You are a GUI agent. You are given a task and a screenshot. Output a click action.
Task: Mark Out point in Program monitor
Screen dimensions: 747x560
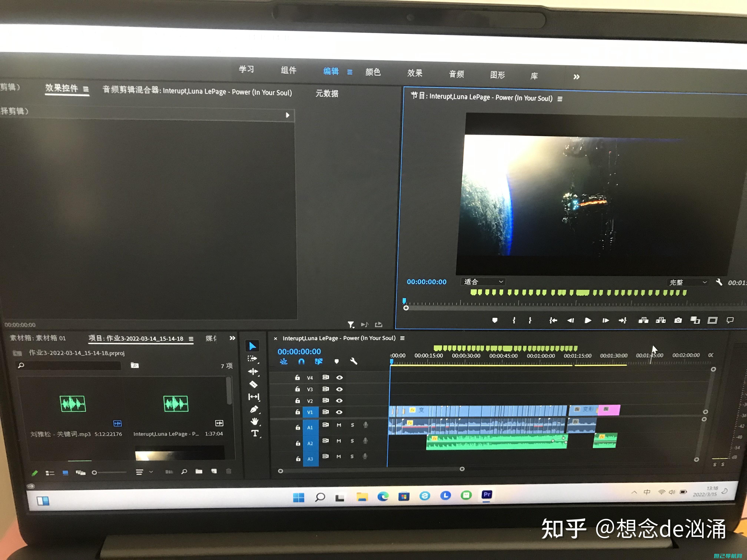point(530,320)
